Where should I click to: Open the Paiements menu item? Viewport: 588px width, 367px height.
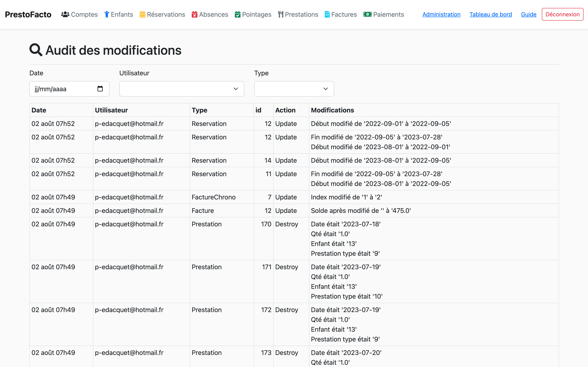coord(388,14)
